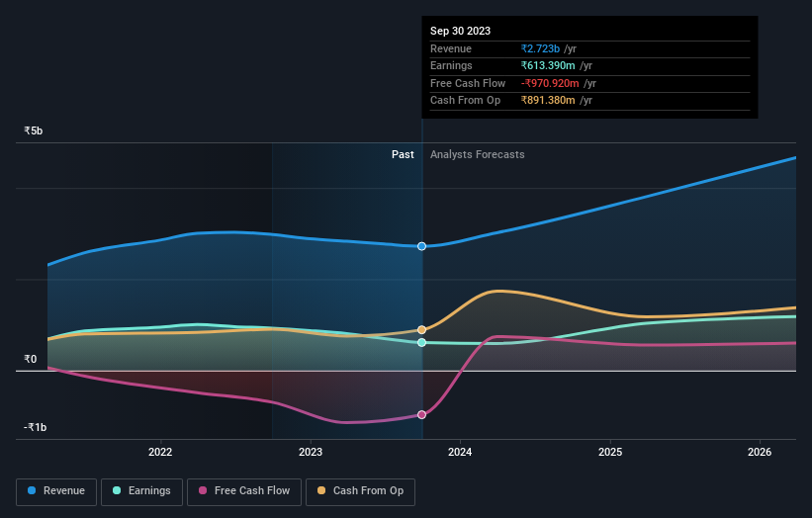Click the Earnings data point marker on the teal line
Viewport: 812px width, 518px height.
click(421, 342)
